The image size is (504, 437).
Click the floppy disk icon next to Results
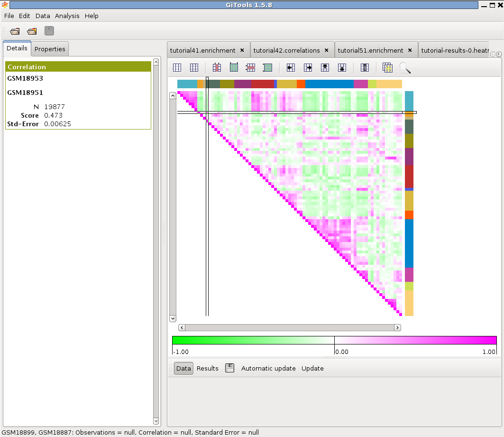coord(230,368)
